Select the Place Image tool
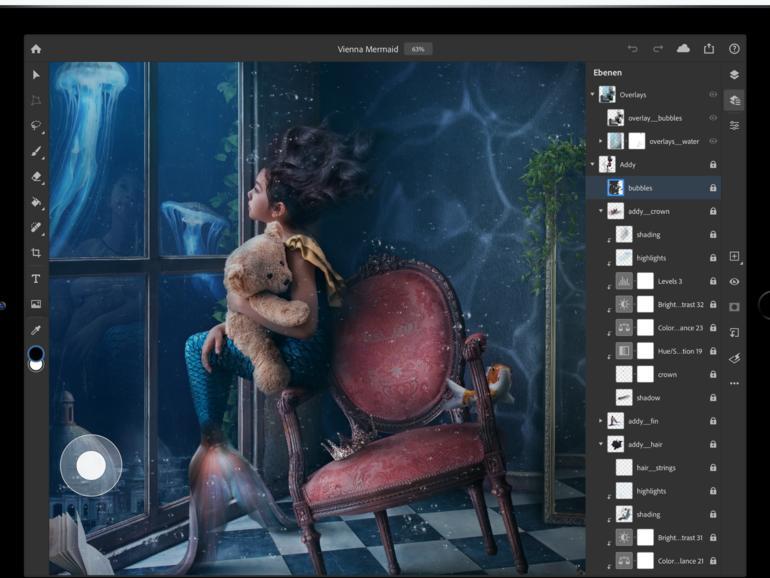This screenshot has height=578, width=770. 36,304
